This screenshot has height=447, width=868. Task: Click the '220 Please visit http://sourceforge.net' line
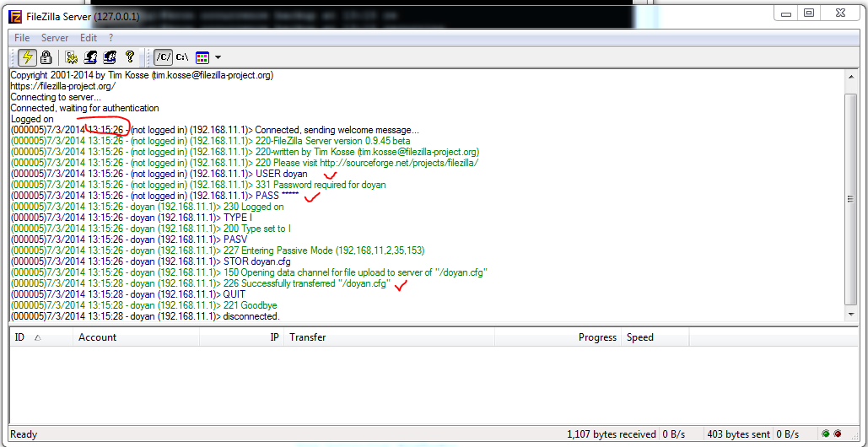(245, 164)
